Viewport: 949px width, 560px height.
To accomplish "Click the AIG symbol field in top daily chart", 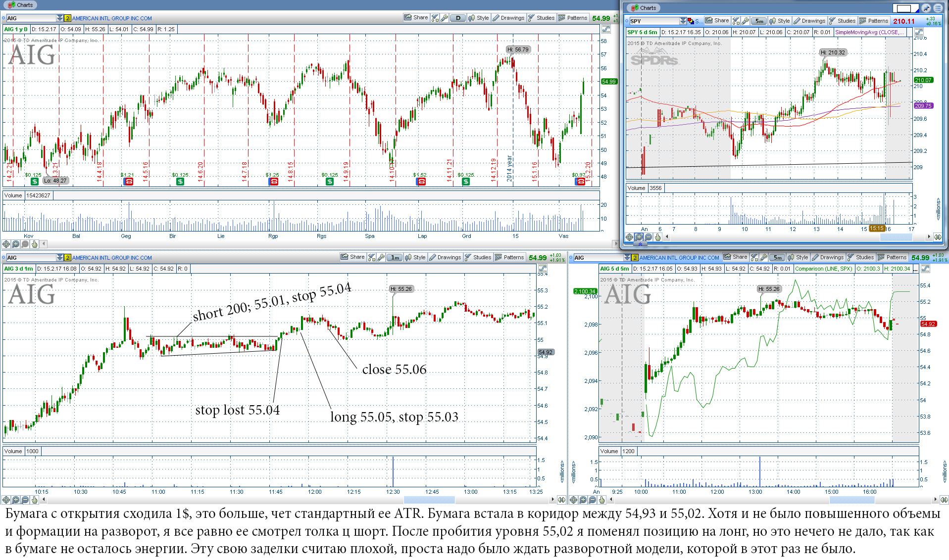I will [x=31, y=18].
